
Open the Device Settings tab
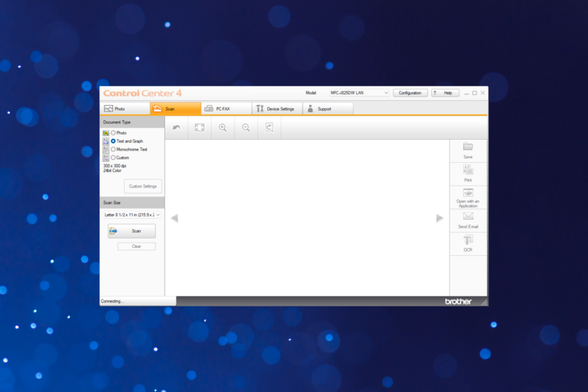277,109
